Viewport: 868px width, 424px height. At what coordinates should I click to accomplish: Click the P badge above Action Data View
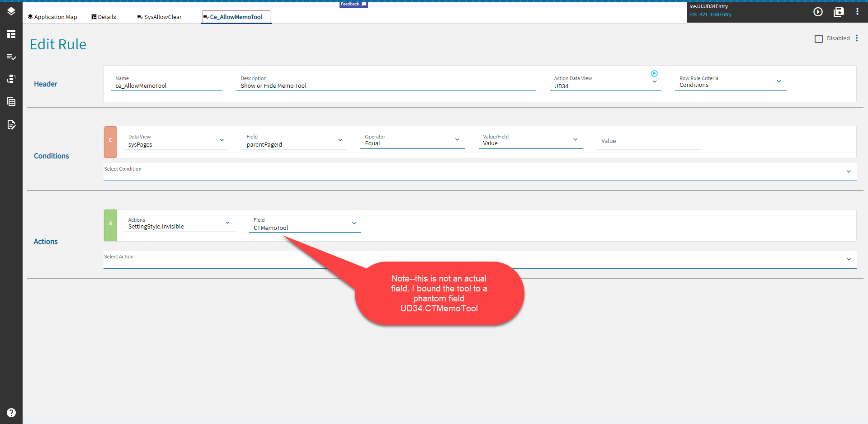point(655,73)
